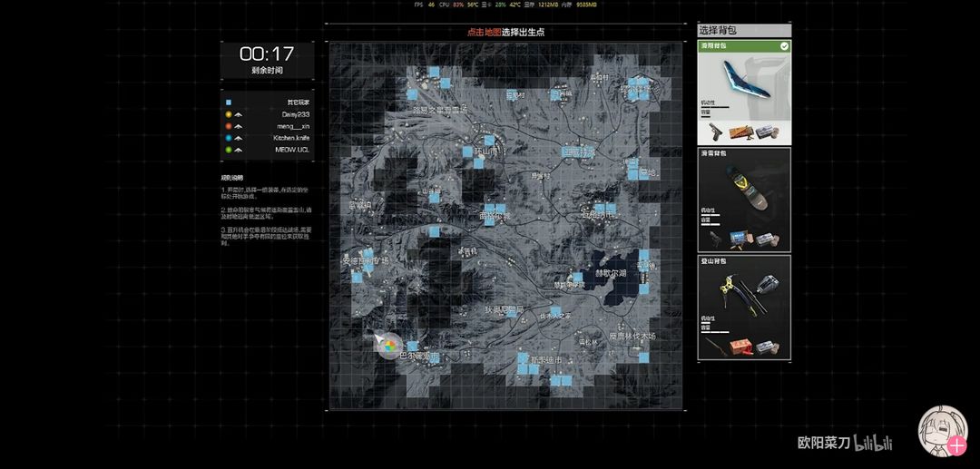Pick spawn at 路易之星滑雪场 on the map
The width and height of the screenshot is (980, 469).
[440, 109]
